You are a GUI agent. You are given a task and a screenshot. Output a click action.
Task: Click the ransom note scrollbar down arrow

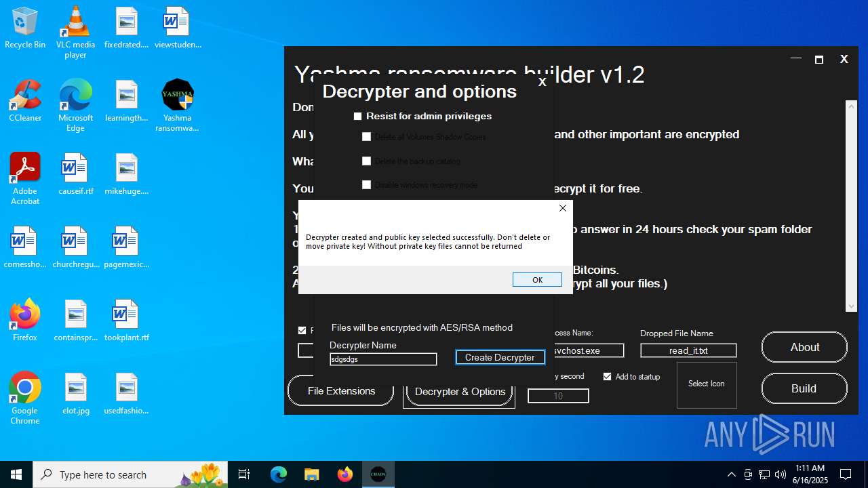(852, 306)
